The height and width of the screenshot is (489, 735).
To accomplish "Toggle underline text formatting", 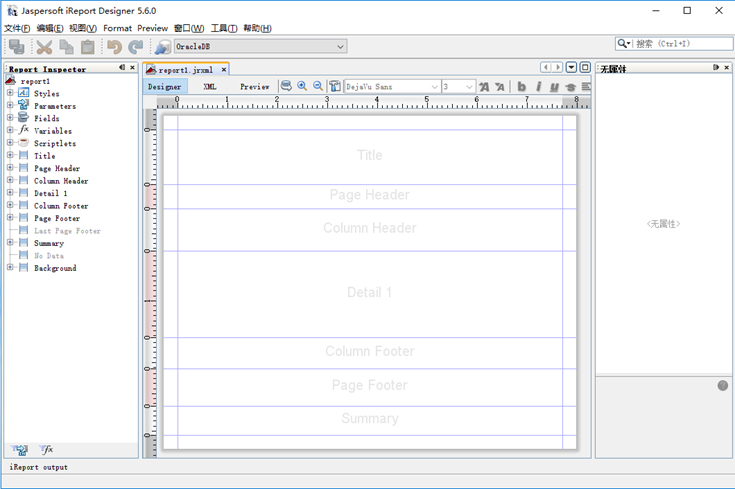I will pos(554,87).
